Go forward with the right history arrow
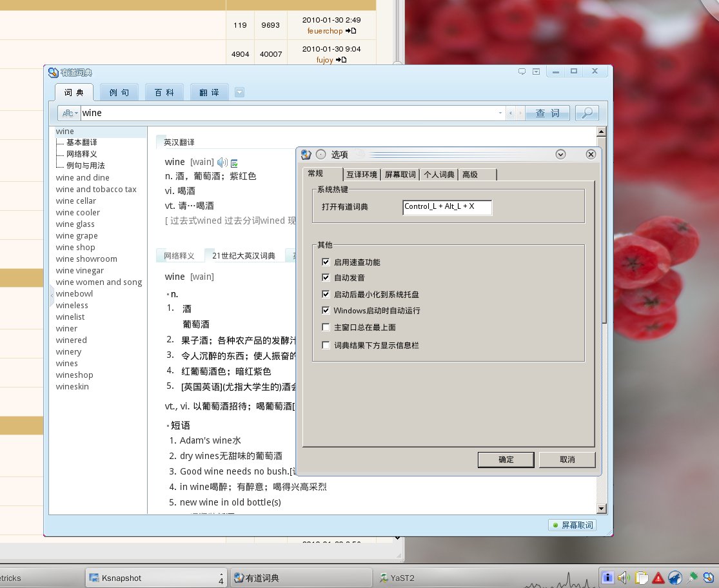The image size is (719, 588). coord(520,113)
